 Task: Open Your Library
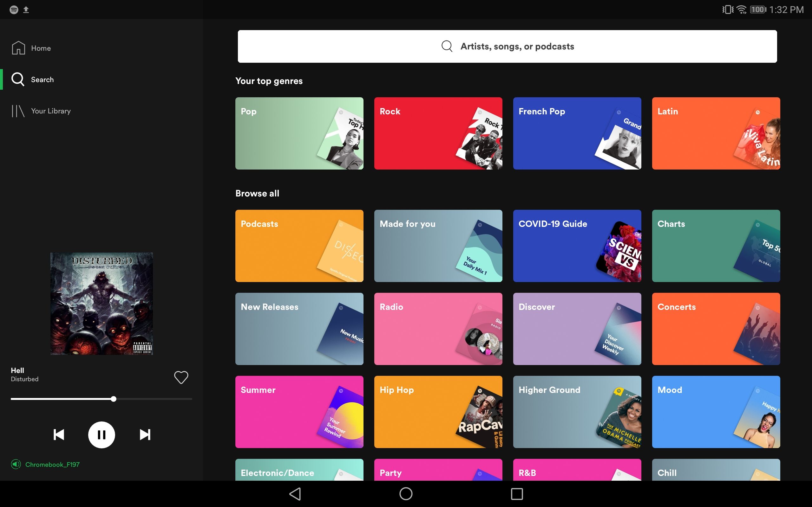coord(51,111)
